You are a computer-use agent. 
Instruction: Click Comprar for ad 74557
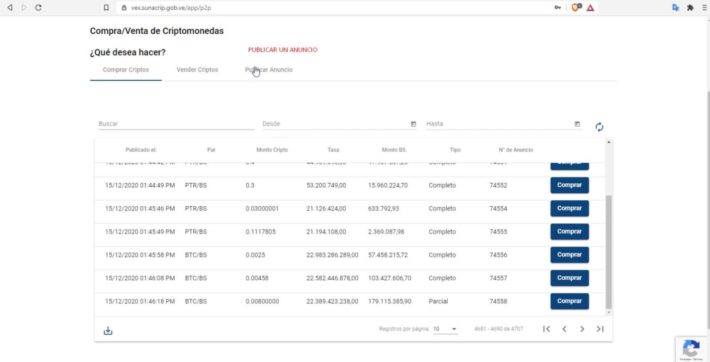pyautogui.click(x=569, y=278)
